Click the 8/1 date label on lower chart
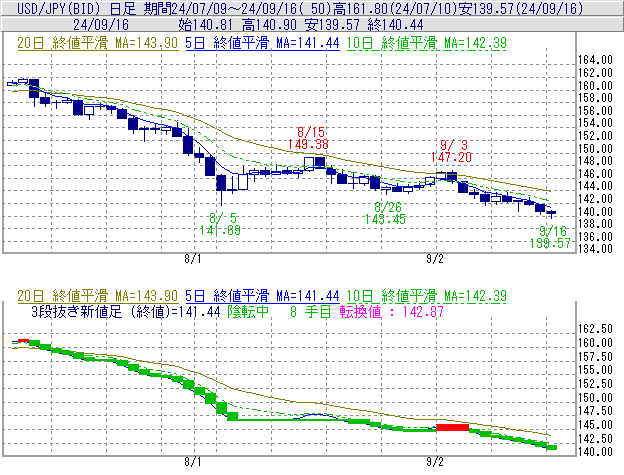 (193, 462)
